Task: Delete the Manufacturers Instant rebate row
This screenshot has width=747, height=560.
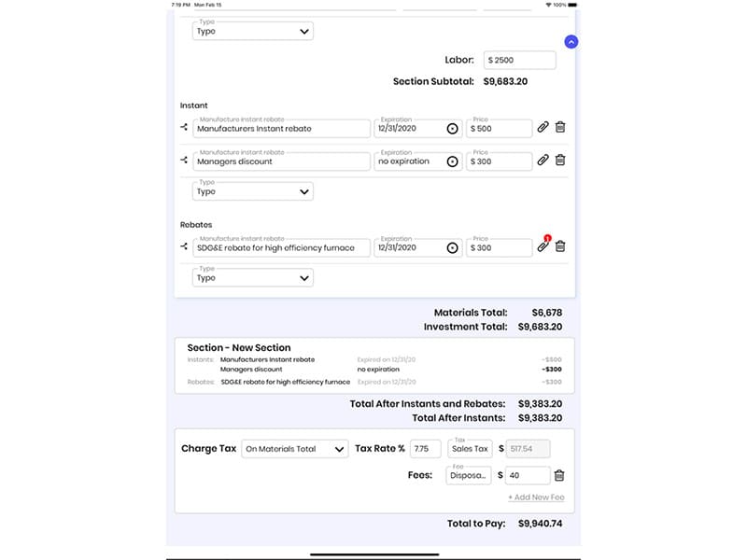Action: [560, 128]
